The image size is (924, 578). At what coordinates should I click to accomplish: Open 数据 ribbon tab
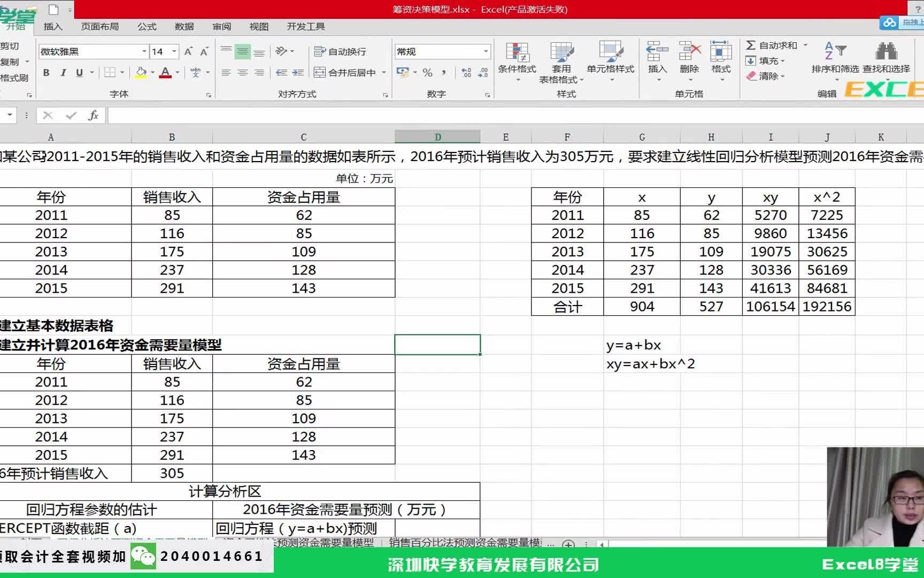[x=184, y=26]
